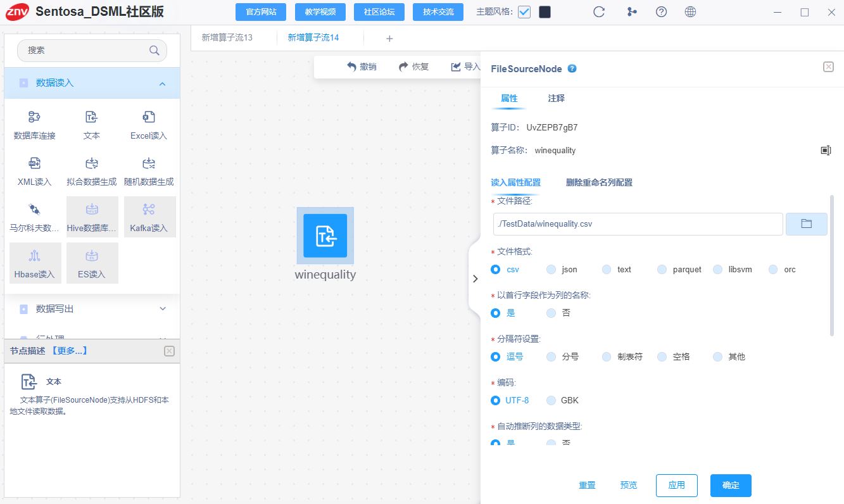Open the 注释 tab
Screen dimensions: 844x504
[x=556, y=98]
